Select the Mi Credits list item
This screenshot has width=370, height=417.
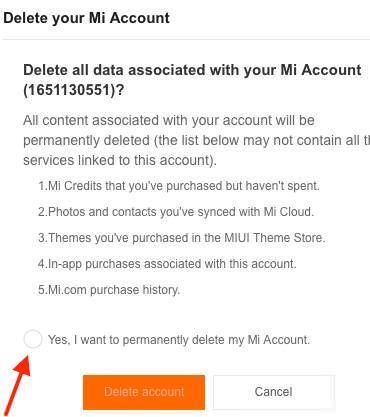[179, 186]
